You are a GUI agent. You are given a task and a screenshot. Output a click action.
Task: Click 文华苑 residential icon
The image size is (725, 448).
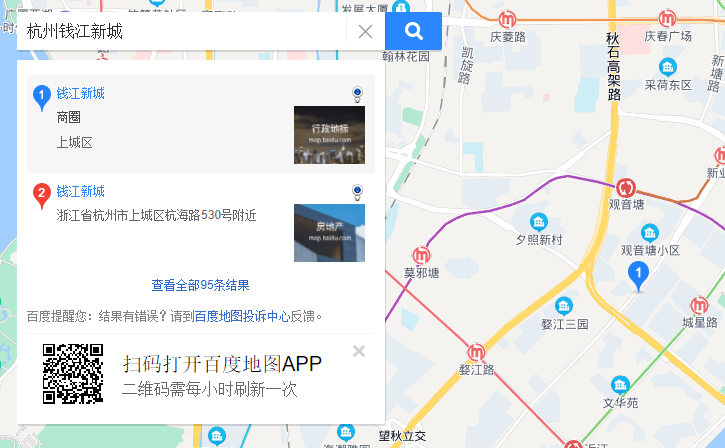620,385
